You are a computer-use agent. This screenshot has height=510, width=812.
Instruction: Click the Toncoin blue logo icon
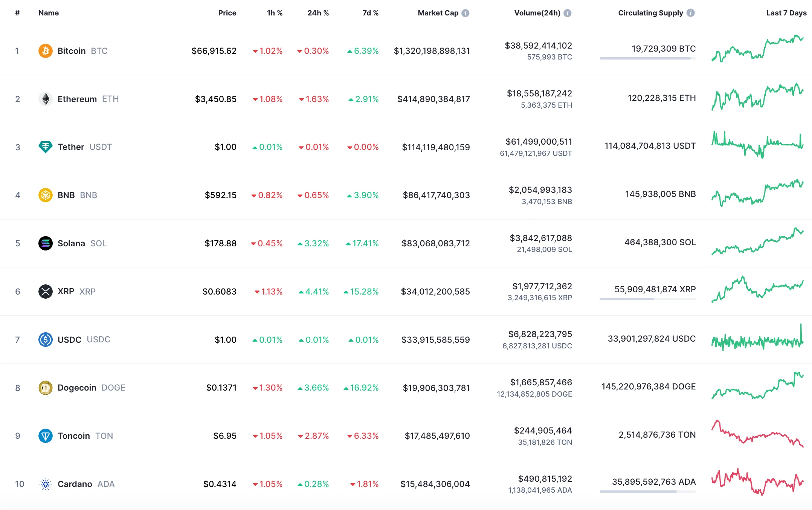click(46, 436)
